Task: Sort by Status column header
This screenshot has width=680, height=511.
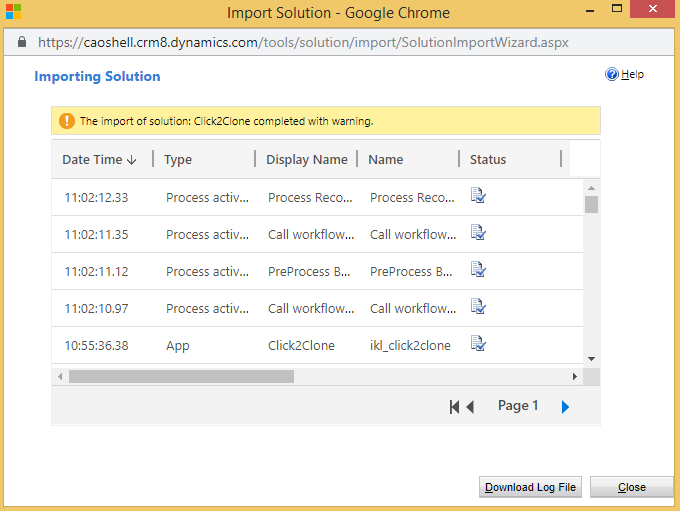Action: click(x=488, y=160)
